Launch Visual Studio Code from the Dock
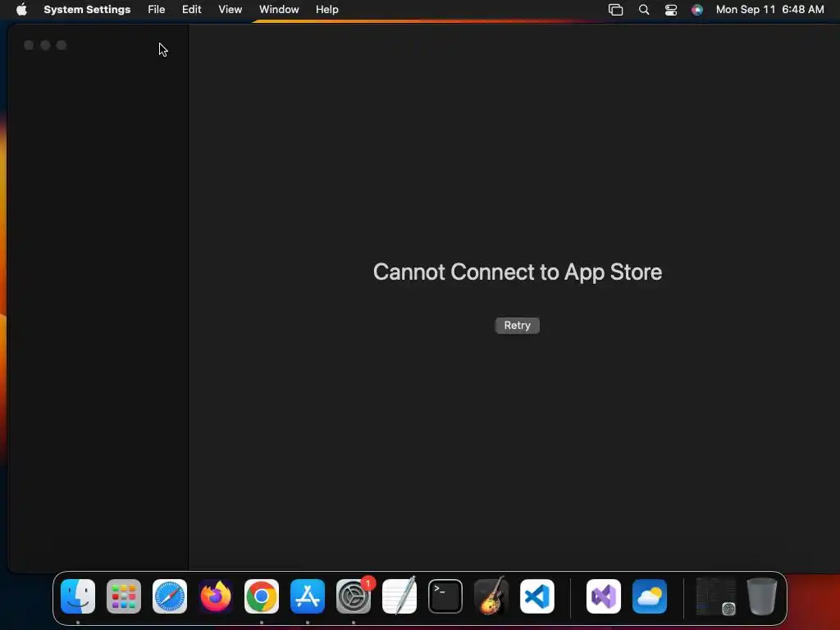This screenshot has width=840, height=630. coord(537,596)
